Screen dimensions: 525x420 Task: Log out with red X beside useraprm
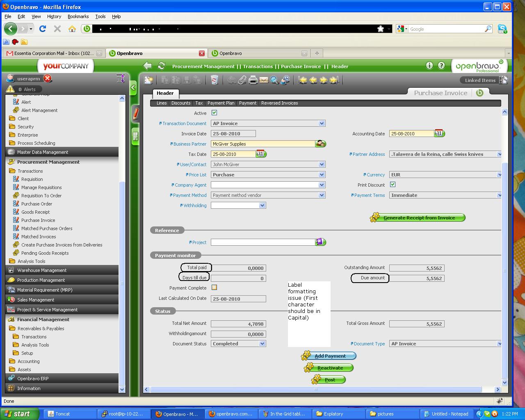tap(48, 78)
